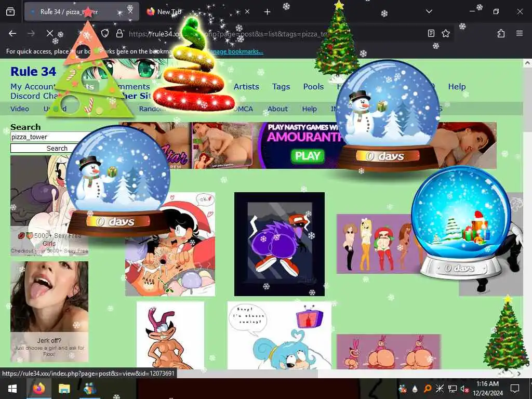The height and width of the screenshot is (399, 532).
Task: Open Help in the top site menu
Action: click(457, 87)
